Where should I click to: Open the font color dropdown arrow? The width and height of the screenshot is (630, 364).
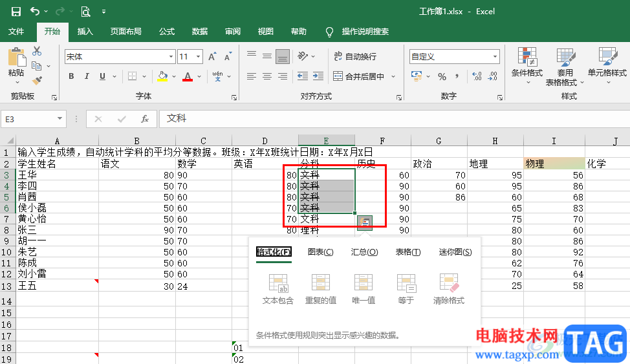pos(199,76)
